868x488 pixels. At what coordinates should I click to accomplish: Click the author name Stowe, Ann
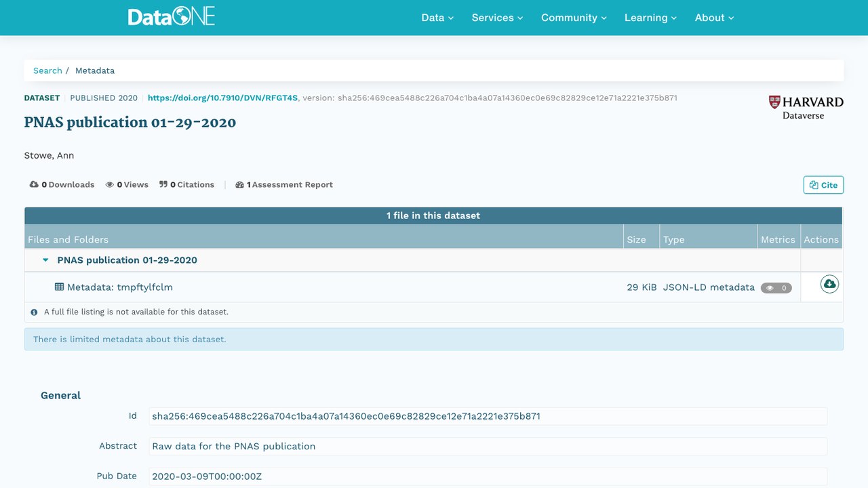coord(49,155)
